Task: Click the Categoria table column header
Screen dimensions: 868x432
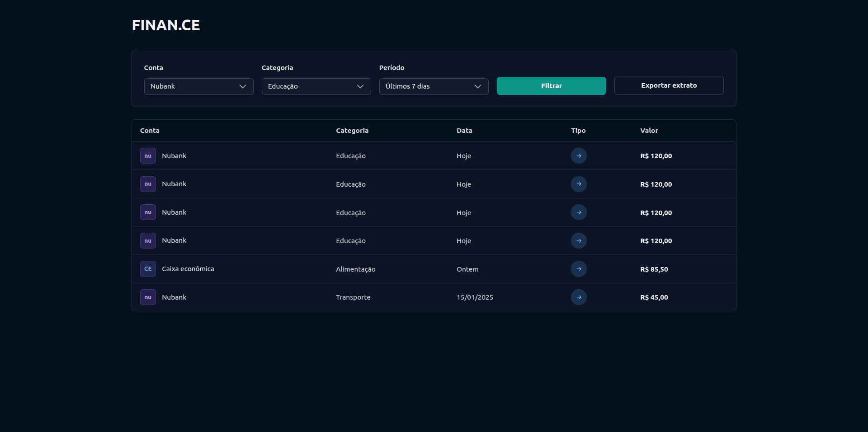Action: 352,131
